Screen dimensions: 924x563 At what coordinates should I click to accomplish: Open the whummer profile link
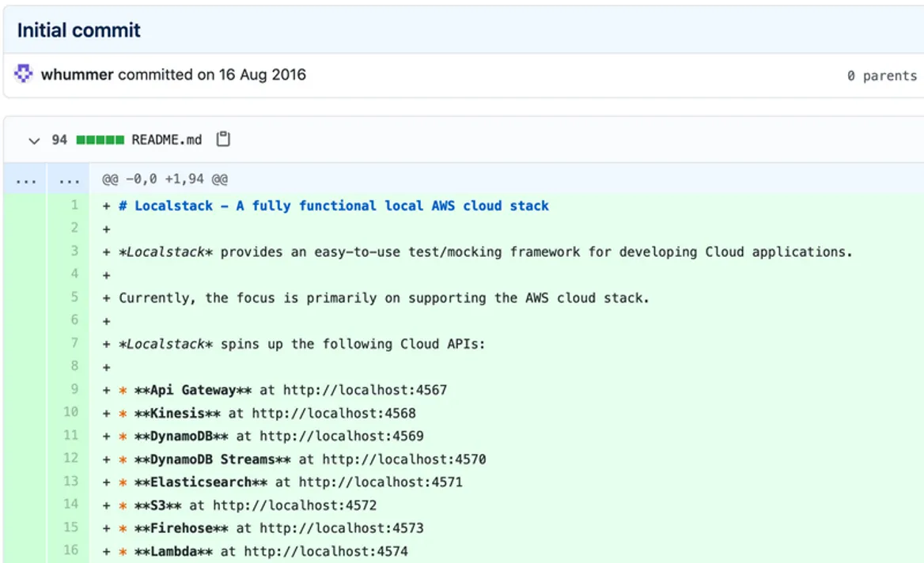click(77, 75)
